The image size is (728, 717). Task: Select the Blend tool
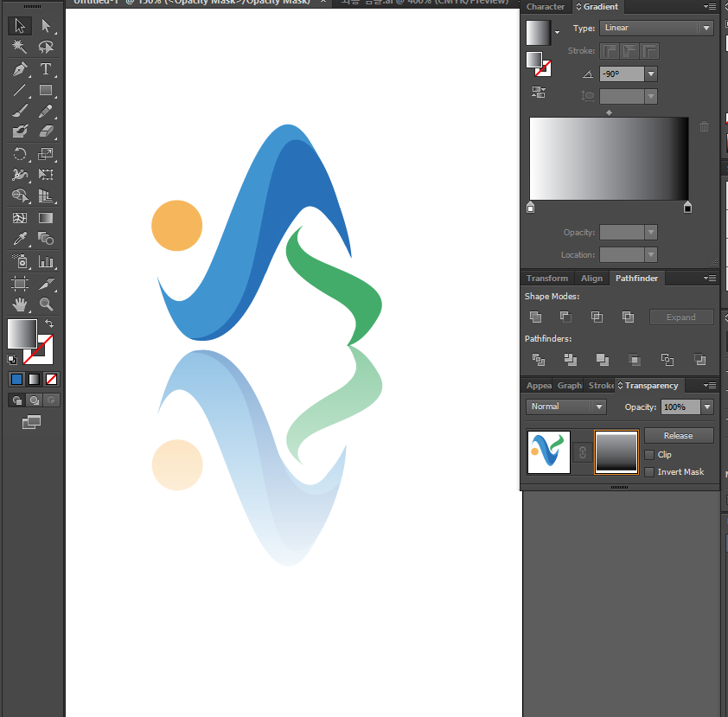tap(46, 239)
